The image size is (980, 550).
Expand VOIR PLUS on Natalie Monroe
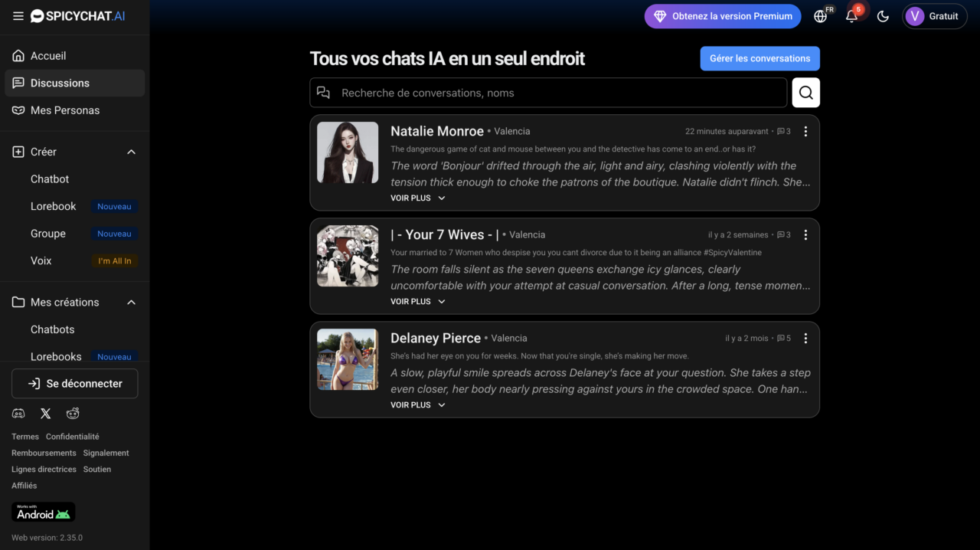[418, 198]
